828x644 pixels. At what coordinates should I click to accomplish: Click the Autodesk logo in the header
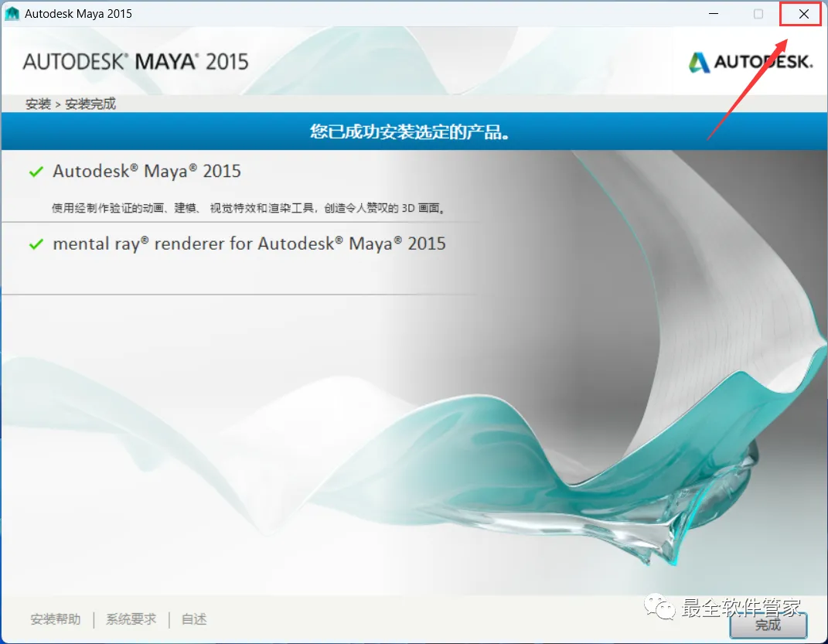click(751, 63)
